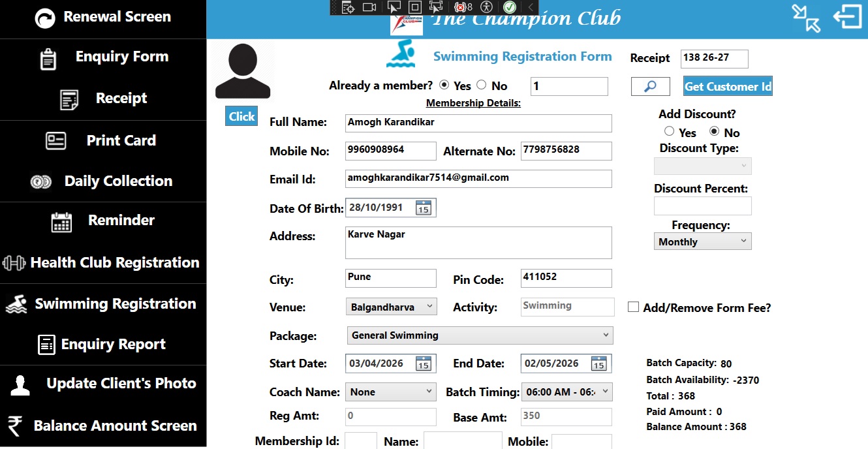Go to Daily Collection in sidebar
Image resolution: width=868 pixels, height=449 pixels.
click(103, 181)
